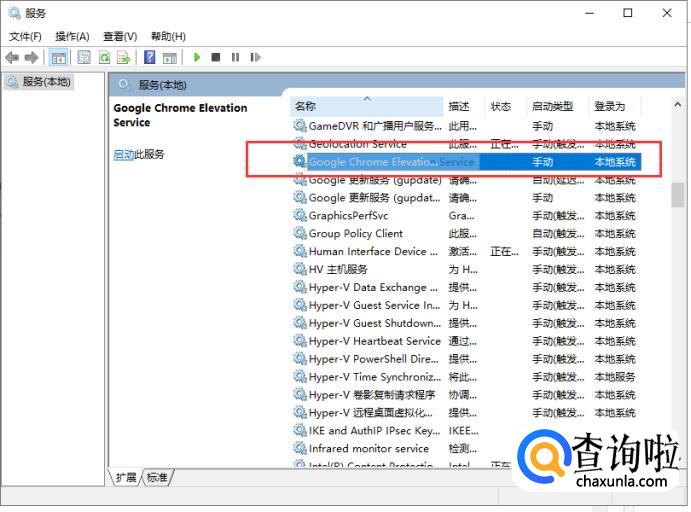Click gear icon of Group Policy Client
Viewport: 691px width, 512px height.
coord(300,233)
